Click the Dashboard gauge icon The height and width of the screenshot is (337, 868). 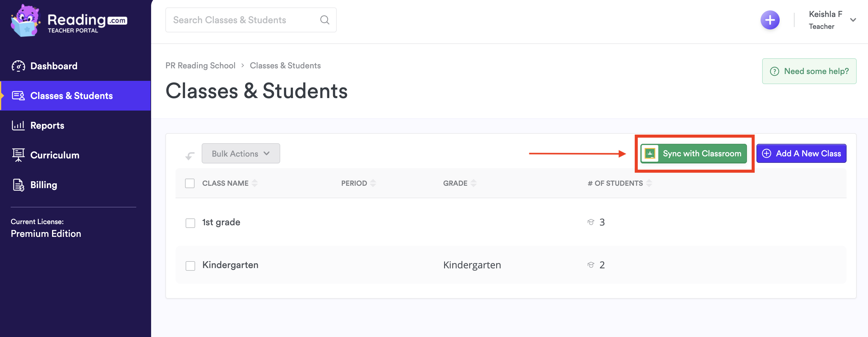tap(18, 66)
